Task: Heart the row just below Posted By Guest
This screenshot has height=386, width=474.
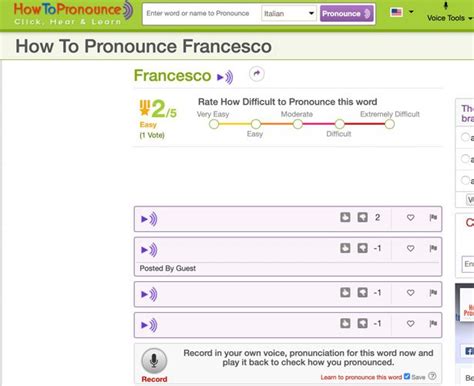Action: click(x=410, y=293)
